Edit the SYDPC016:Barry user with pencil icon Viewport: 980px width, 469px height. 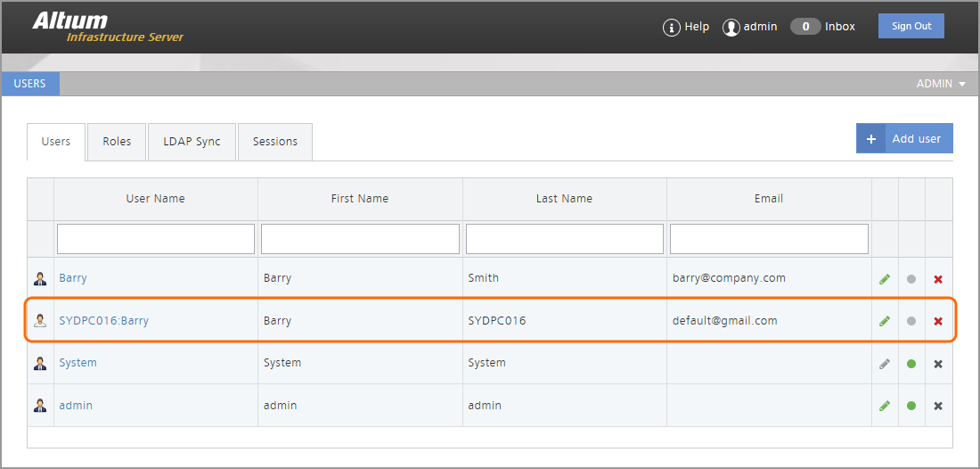[884, 321]
